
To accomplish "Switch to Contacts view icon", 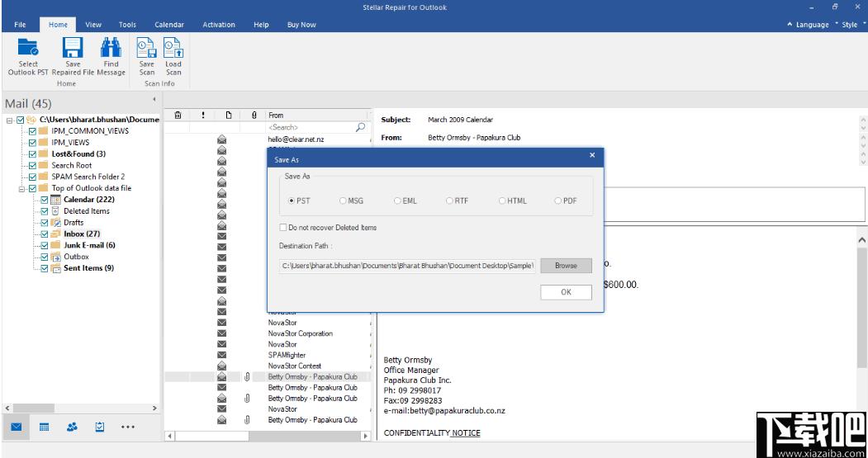I will click(72, 427).
